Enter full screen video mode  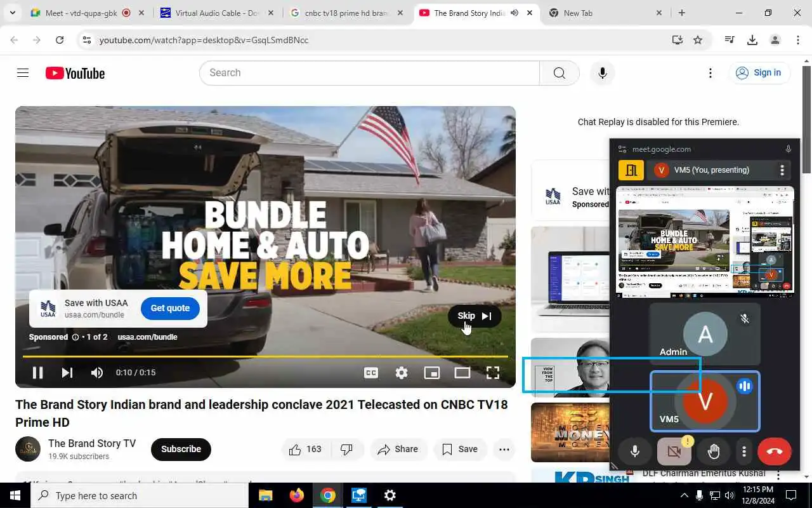click(x=493, y=373)
